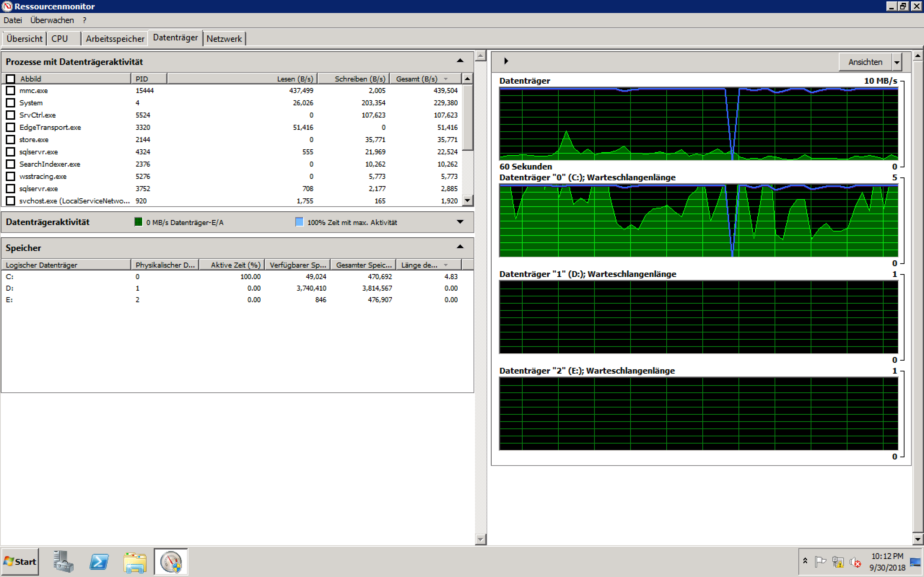Collapse the graph pane with arrow icon
924x577 pixels.
click(506, 61)
